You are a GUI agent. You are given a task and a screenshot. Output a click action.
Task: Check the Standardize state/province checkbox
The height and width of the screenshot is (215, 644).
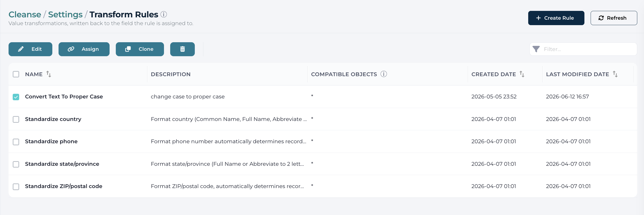coord(16,164)
